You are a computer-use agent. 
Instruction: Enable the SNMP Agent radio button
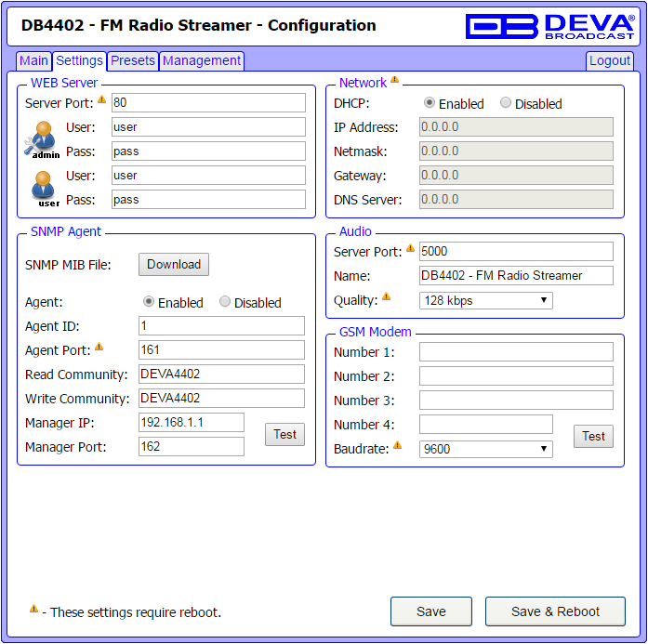point(149,301)
